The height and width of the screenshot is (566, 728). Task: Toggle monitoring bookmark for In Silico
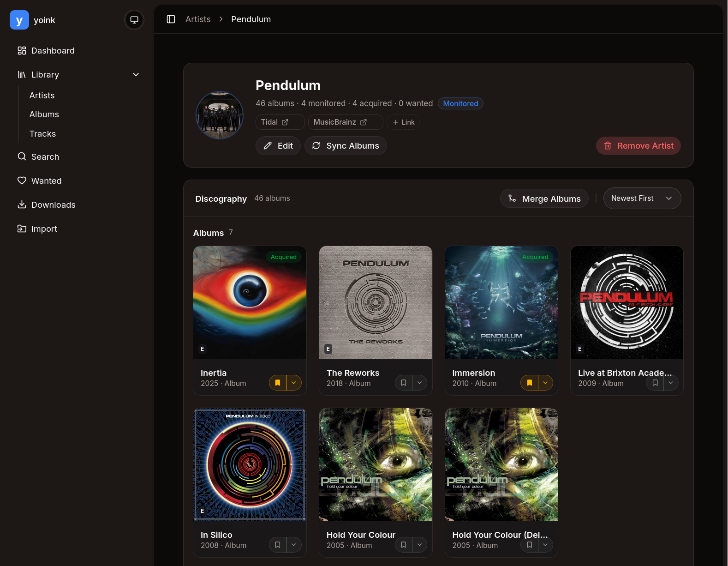click(x=278, y=545)
